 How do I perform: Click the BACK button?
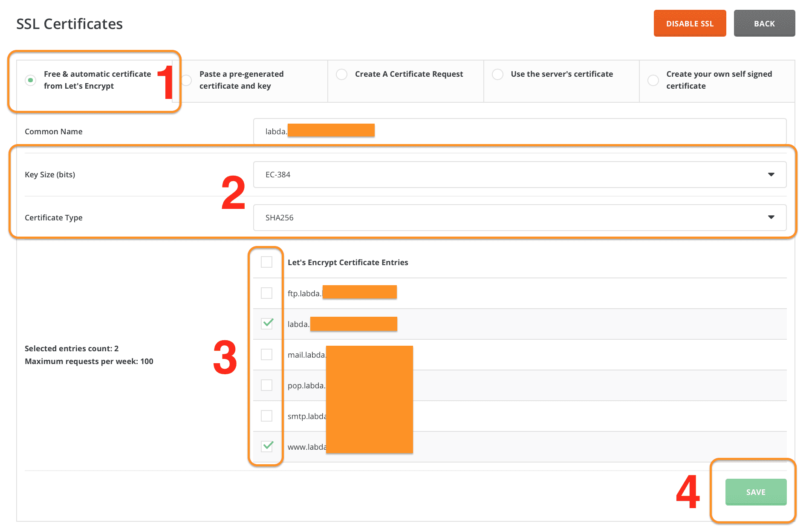[x=764, y=23]
